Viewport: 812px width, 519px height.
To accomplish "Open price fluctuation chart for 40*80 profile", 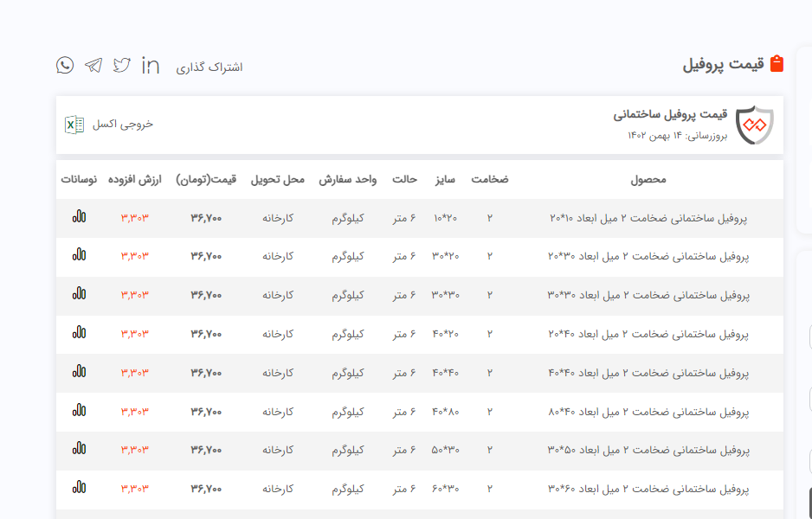I will (x=79, y=411).
